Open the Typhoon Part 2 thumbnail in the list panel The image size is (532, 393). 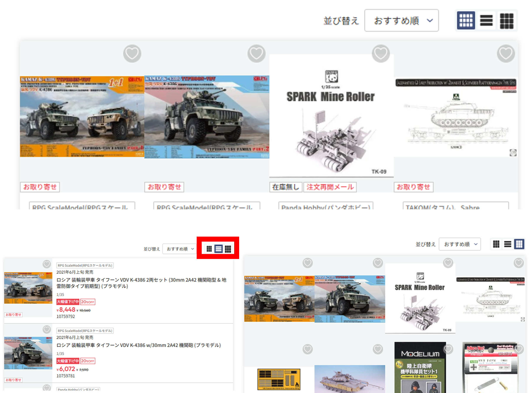(28, 353)
